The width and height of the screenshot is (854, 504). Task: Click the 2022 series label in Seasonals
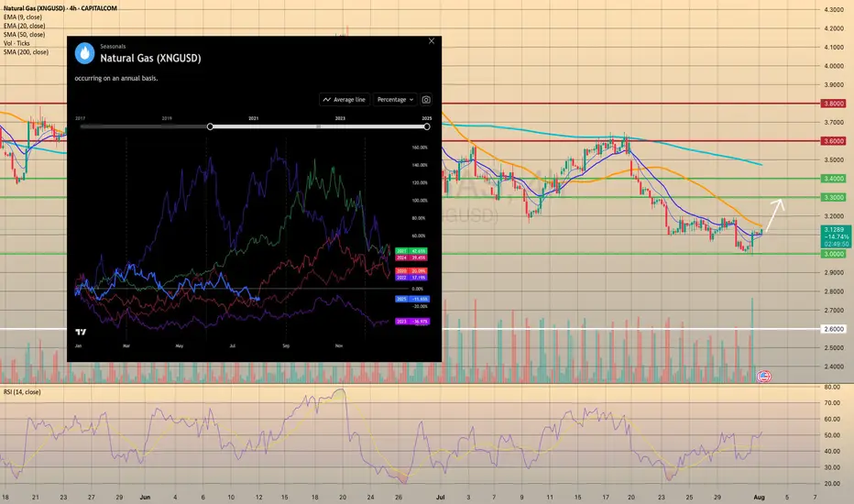click(411, 278)
